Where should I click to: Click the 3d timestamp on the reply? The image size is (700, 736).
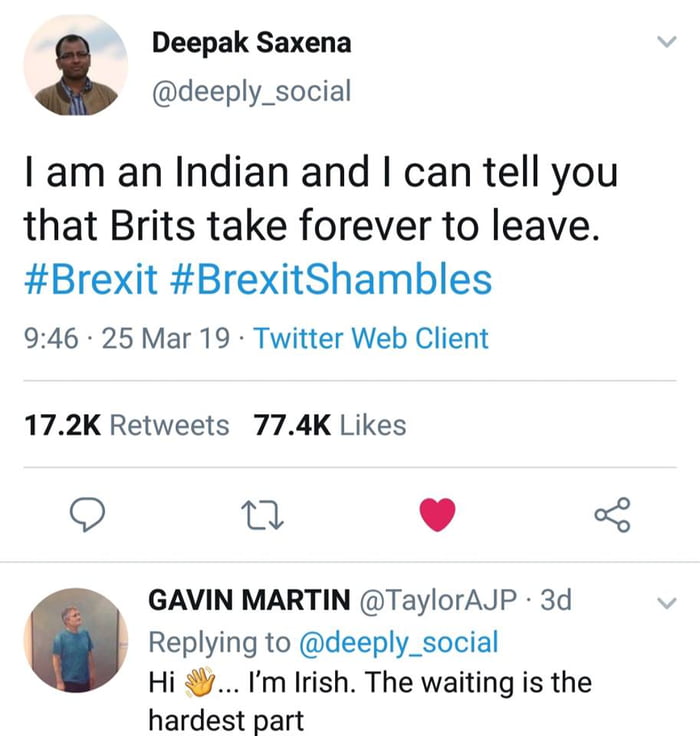[x=555, y=602]
